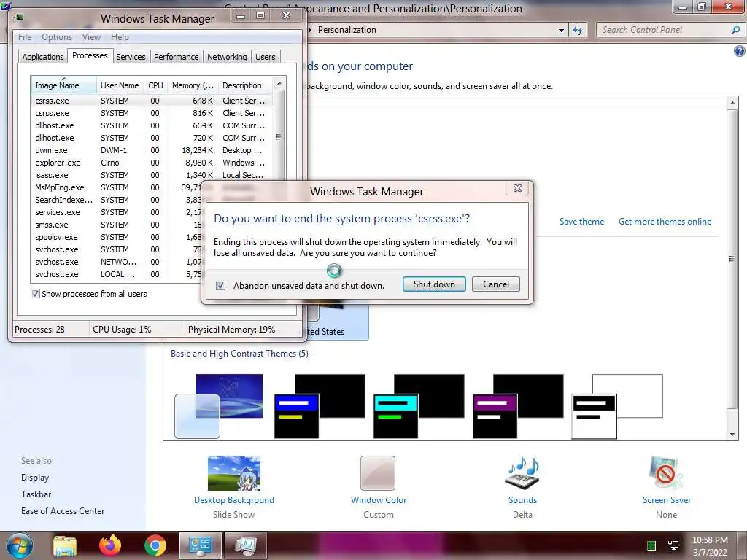Screen dimensions: 747x560
Task: Select the purple High Contrast Black theme
Action: pyautogui.click(x=518, y=406)
